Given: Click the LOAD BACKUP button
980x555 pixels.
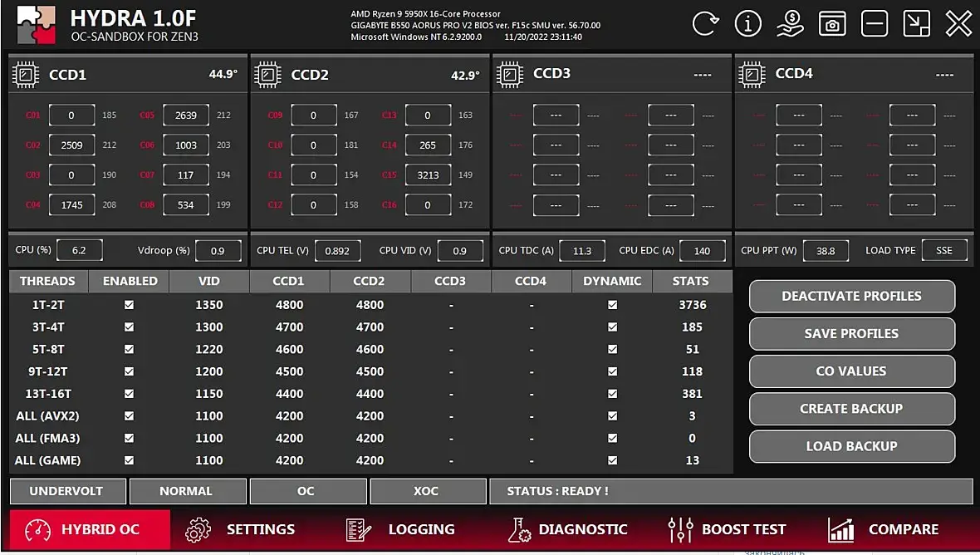Looking at the screenshot, I should [x=852, y=446].
